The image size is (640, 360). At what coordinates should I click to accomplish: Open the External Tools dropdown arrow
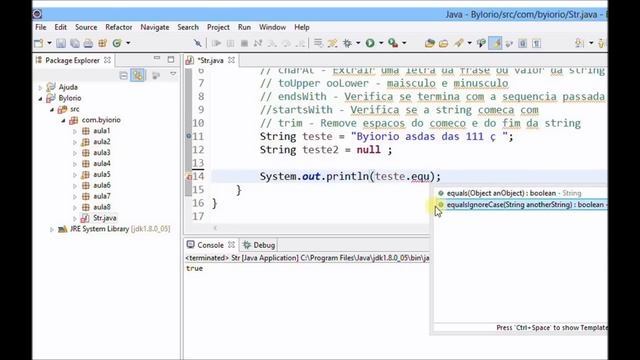[404, 43]
